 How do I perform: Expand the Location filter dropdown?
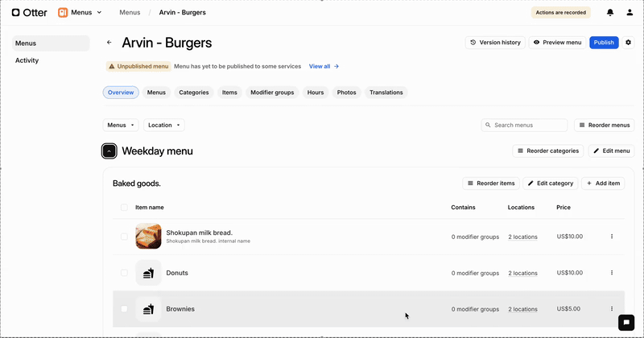point(164,125)
